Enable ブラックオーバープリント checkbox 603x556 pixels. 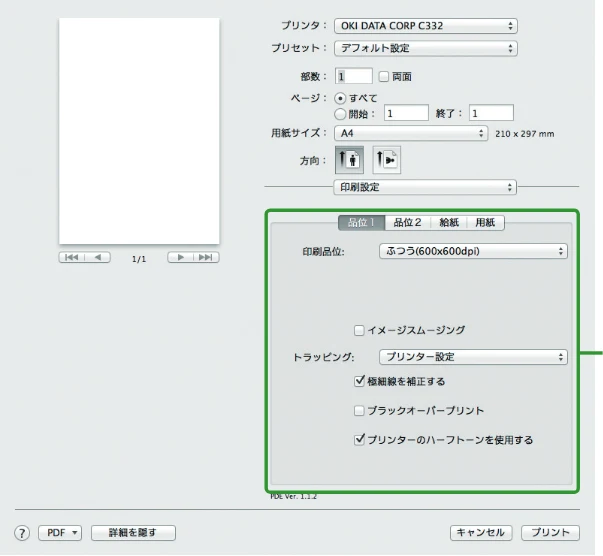[x=358, y=411]
